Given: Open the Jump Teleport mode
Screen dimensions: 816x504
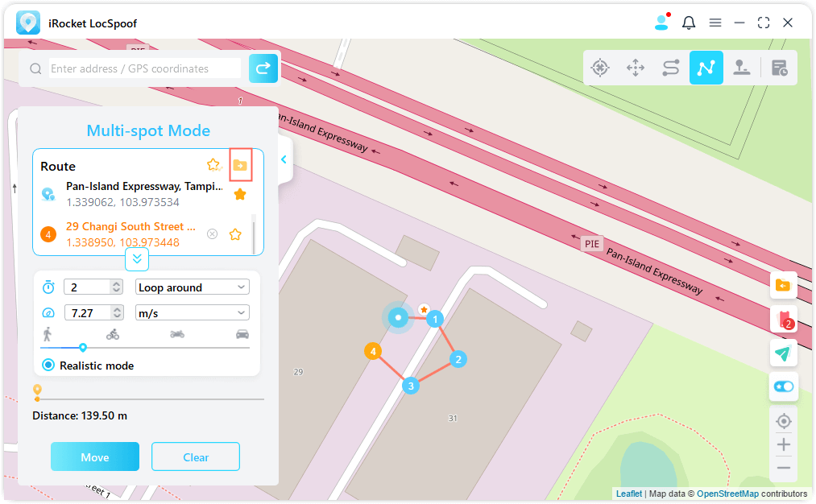Looking at the screenshot, I should coord(742,68).
